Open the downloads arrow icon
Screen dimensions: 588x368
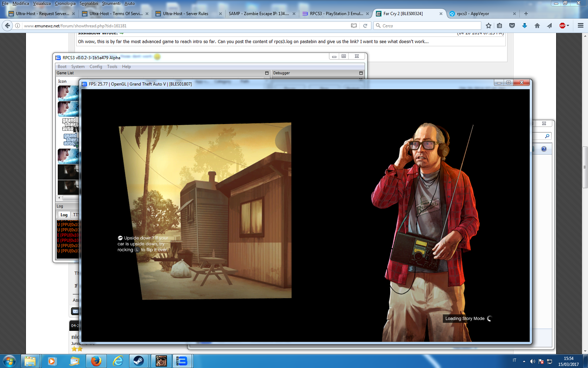point(524,26)
